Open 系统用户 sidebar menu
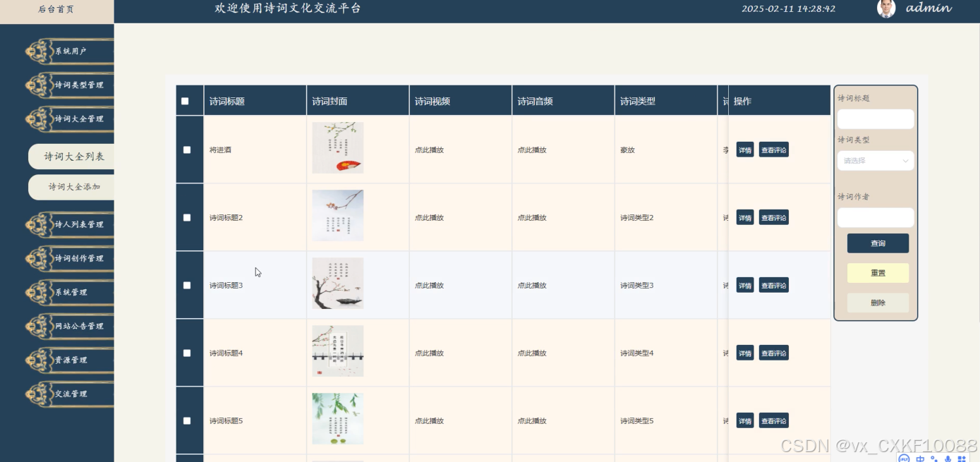 pos(69,51)
